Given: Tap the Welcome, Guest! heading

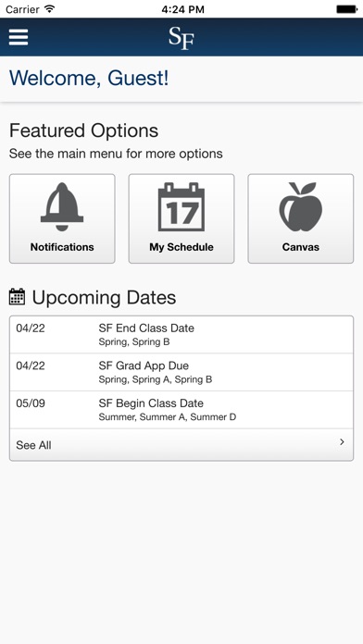Looking at the screenshot, I should pyautogui.click(x=89, y=78).
